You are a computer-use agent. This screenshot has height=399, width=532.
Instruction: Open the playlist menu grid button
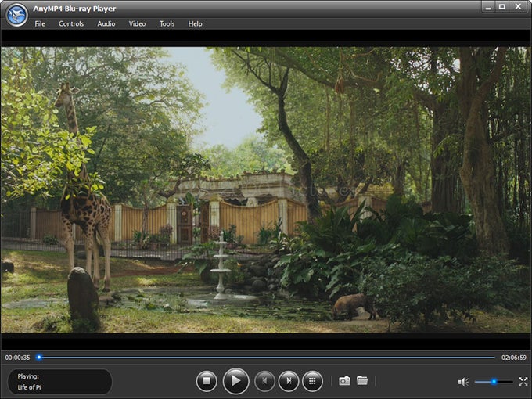(312, 381)
